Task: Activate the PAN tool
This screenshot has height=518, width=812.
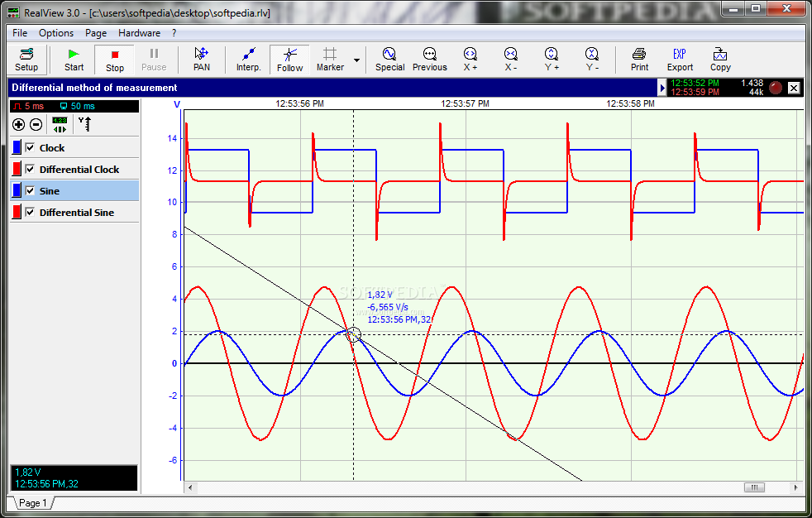Action: pyautogui.click(x=202, y=60)
